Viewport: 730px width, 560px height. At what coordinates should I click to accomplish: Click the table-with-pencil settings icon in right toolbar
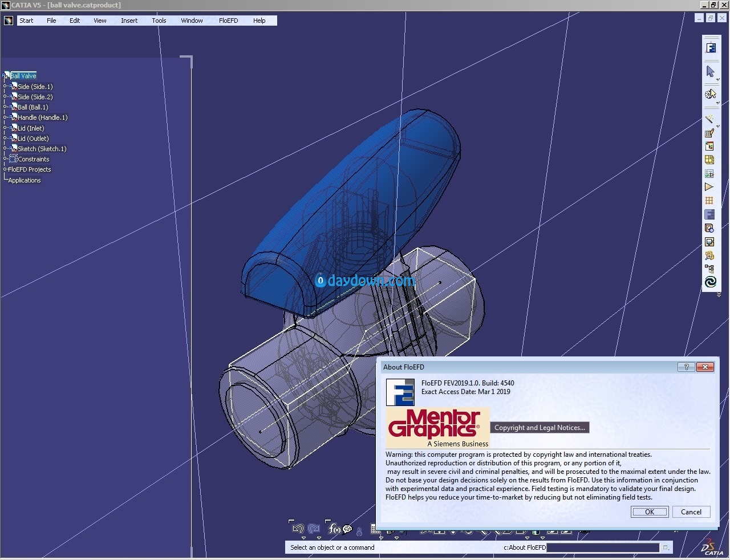click(709, 133)
